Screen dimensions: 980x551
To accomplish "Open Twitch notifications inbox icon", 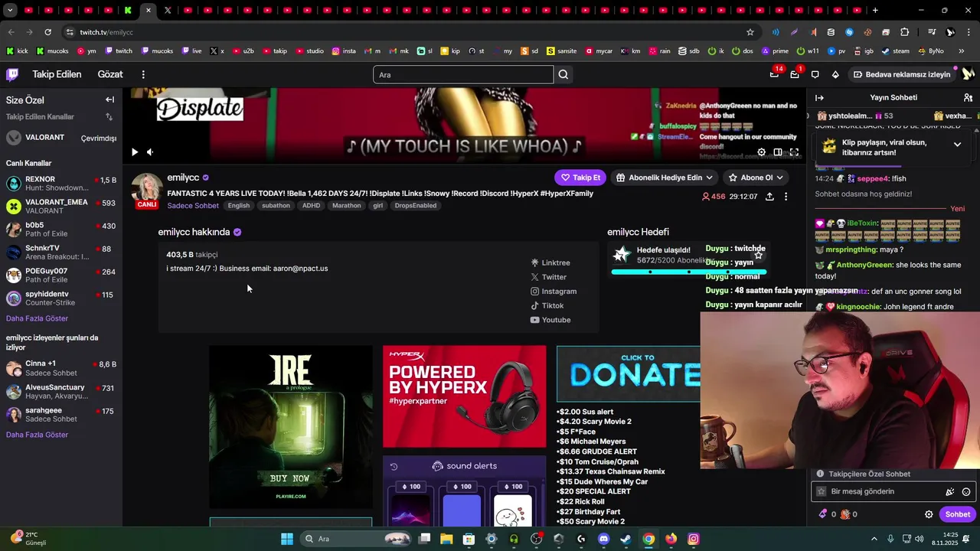I will coord(774,74).
